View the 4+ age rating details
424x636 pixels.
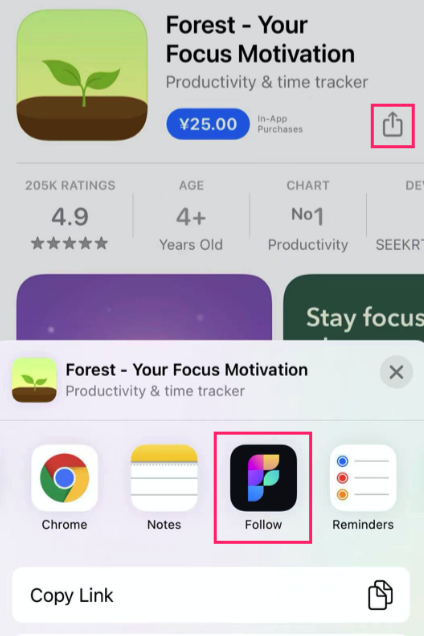click(191, 215)
